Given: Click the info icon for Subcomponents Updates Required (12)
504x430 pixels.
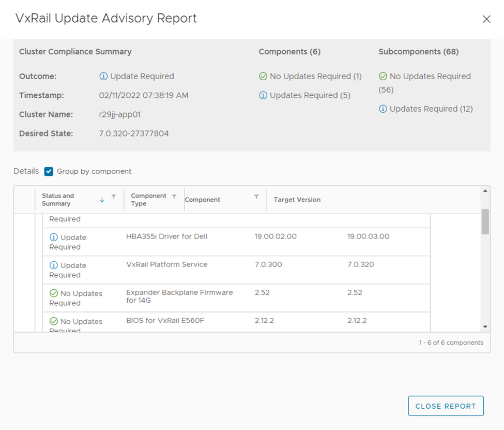Looking at the screenshot, I should pyautogui.click(x=383, y=109).
